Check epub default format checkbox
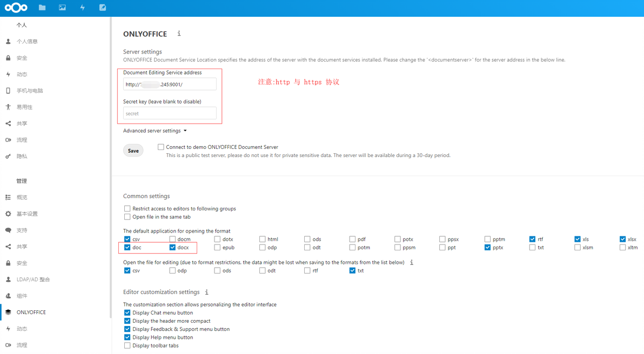Image resolution: width=644 pixels, height=354 pixels. [217, 247]
